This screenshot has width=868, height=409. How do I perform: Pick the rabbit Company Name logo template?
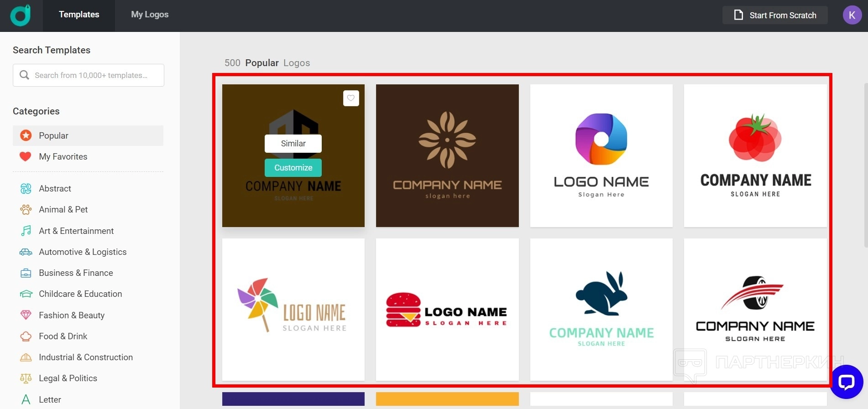pos(601,310)
